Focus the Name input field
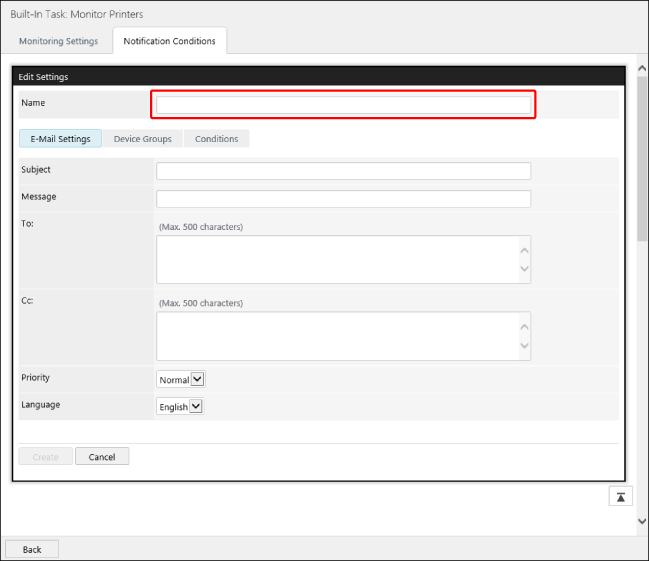649x561 pixels. click(x=343, y=105)
